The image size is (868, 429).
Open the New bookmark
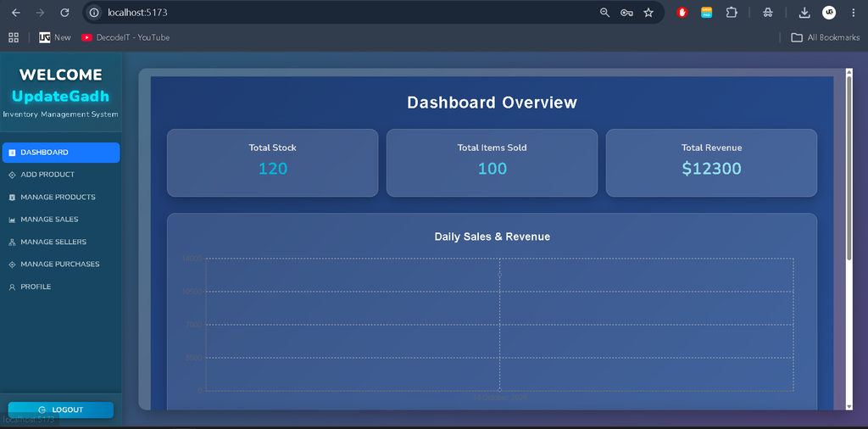point(55,37)
